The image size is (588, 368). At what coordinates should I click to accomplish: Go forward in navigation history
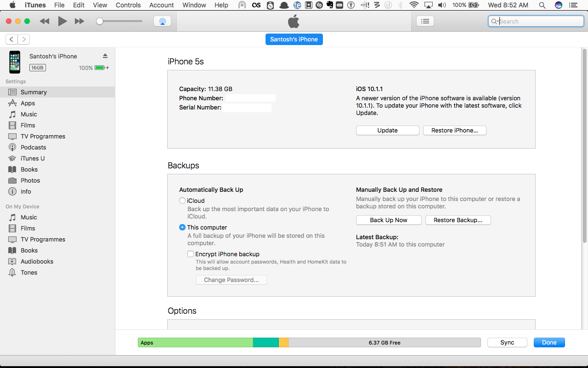[x=24, y=40]
